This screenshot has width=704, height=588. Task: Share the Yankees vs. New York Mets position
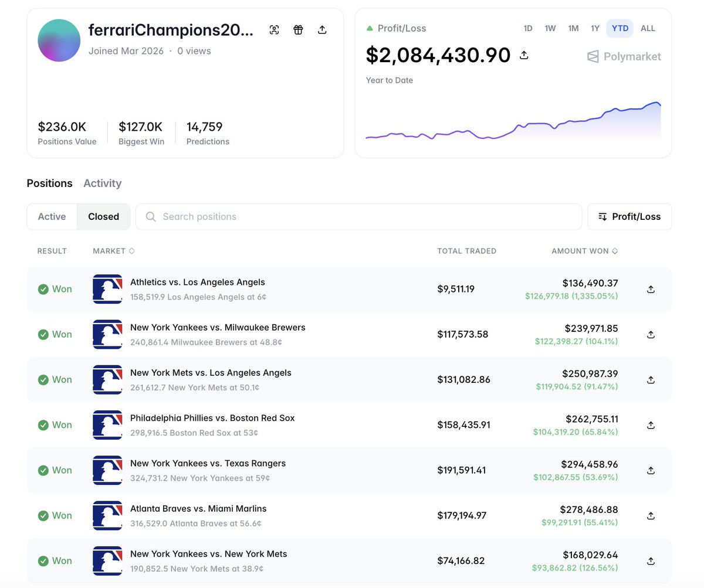tap(651, 560)
